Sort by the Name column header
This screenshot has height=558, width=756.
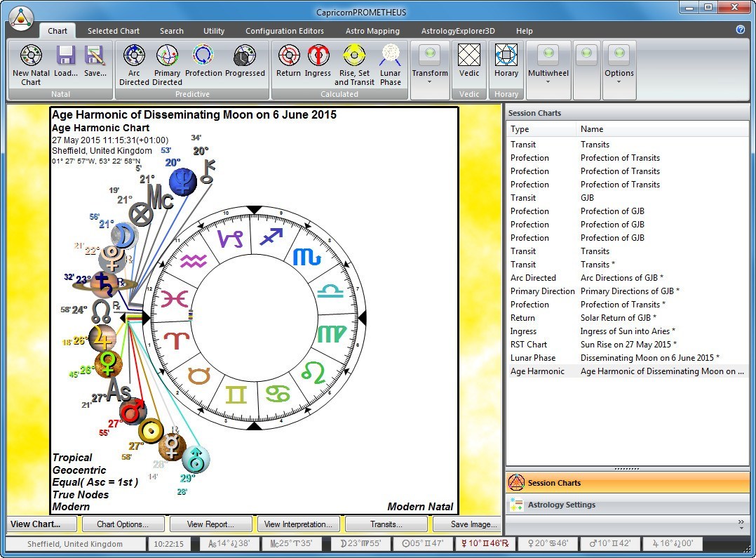(663, 129)
